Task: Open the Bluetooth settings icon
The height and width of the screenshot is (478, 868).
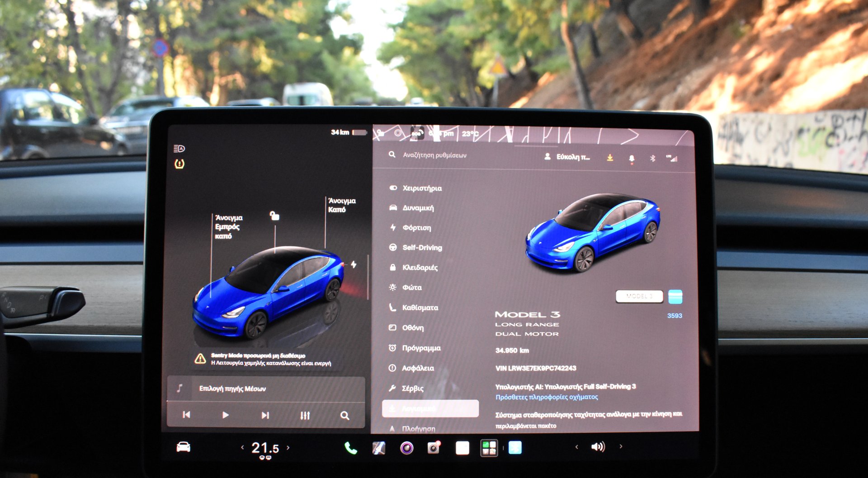Action: 652,158
